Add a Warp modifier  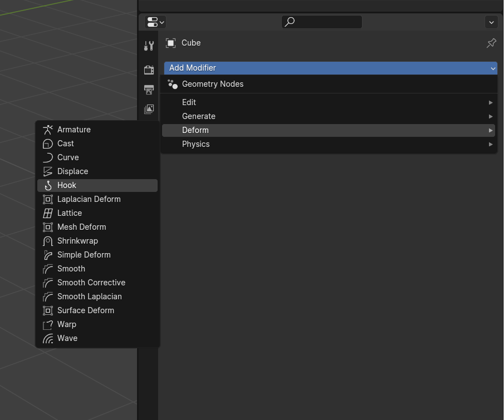click(97, 324)
